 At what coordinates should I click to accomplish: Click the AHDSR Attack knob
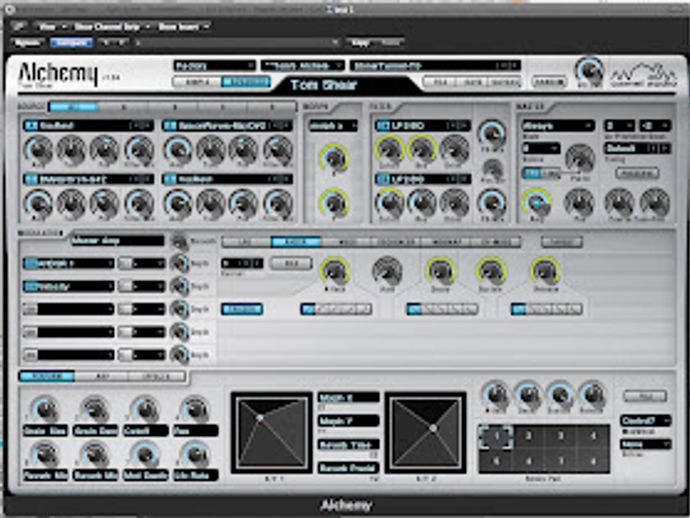(334, 271)
